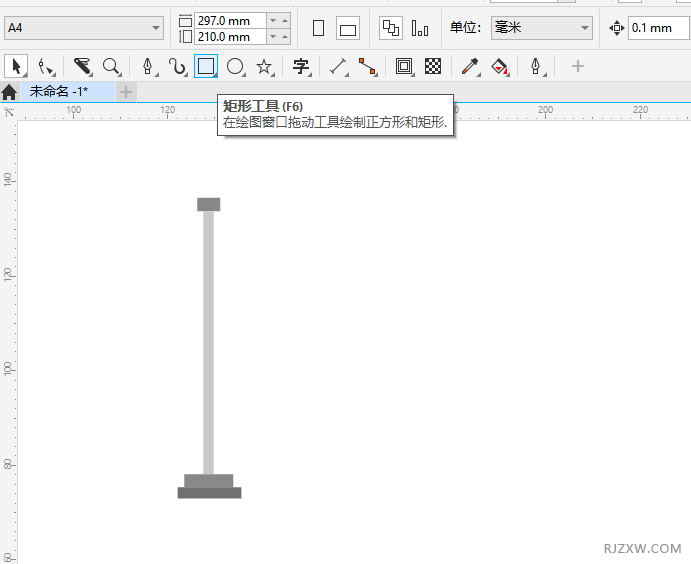Click the 0.1 mm nudge distance field
Viewport: 691px width, 564px height.
click(658, 28)
